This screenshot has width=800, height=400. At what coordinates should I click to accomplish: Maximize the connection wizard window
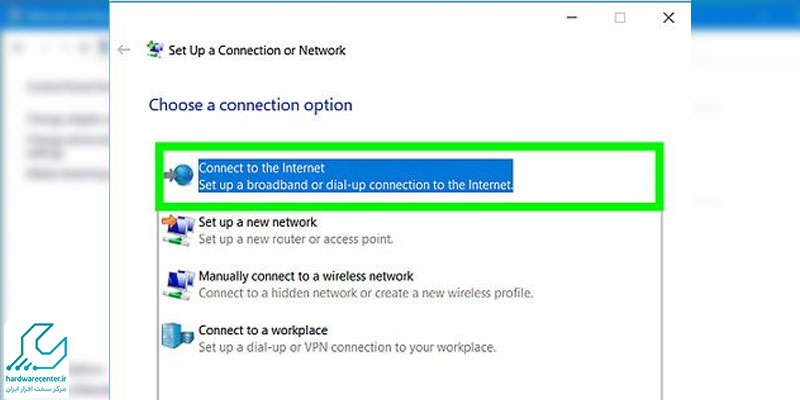pyautogui.click(x=620, y=18)
